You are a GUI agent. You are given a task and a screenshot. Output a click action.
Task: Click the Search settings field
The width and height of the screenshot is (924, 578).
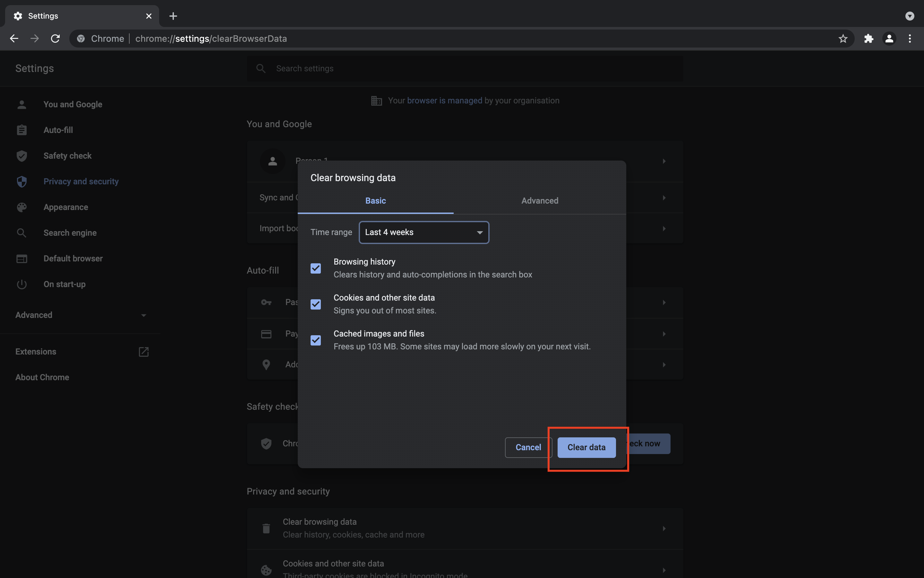(465, 68)
